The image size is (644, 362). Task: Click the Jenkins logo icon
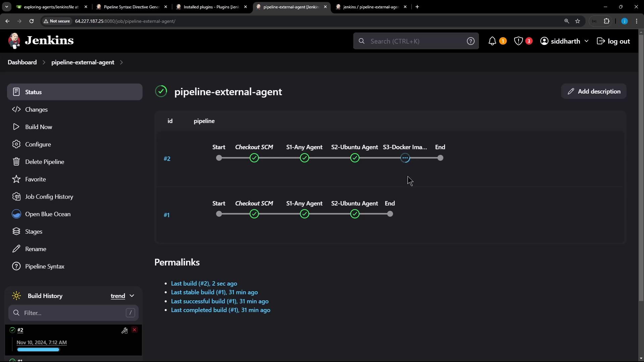click(x=14, y=41)
